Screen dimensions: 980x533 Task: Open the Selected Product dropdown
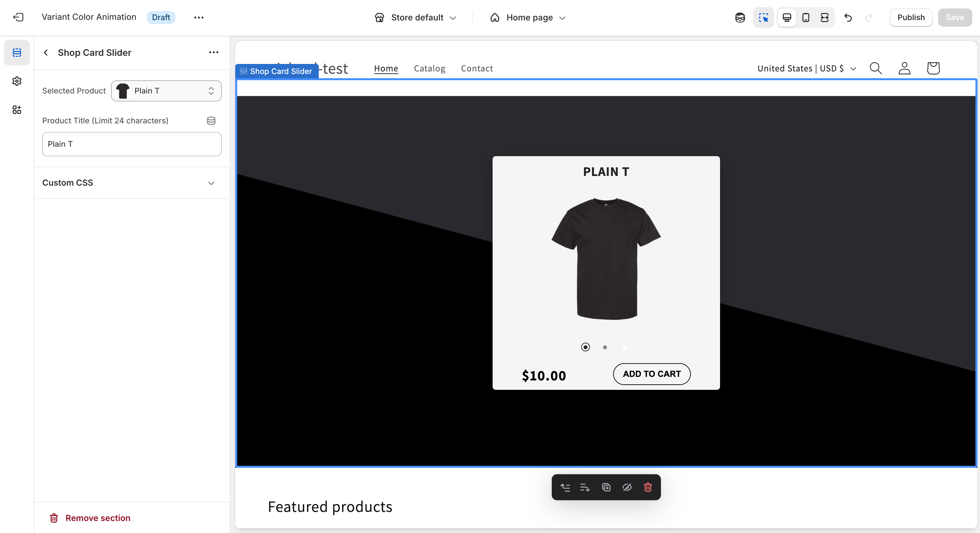(166, 91)
